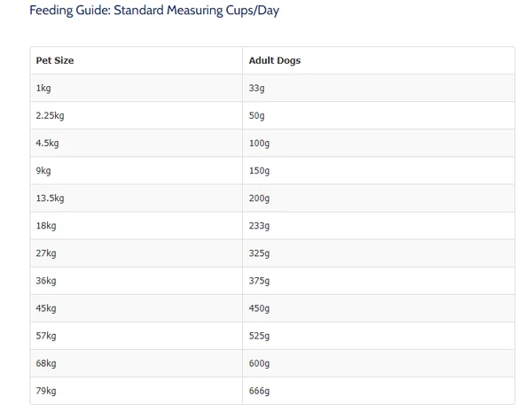Click the 666g value for 79kg dogs

[260, 390]
